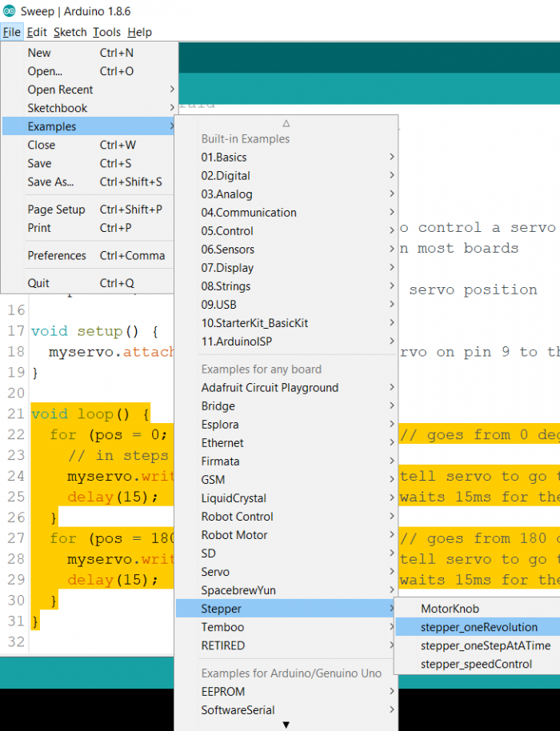Select Page Setup in the File menu

[x=89, y=210]
